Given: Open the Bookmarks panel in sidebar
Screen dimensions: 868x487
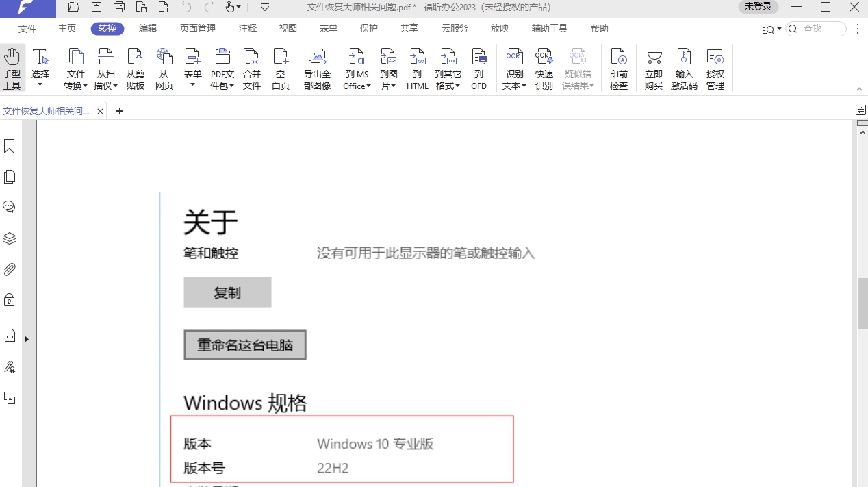Looking at the screenshot, I should [x=10, y=147].
